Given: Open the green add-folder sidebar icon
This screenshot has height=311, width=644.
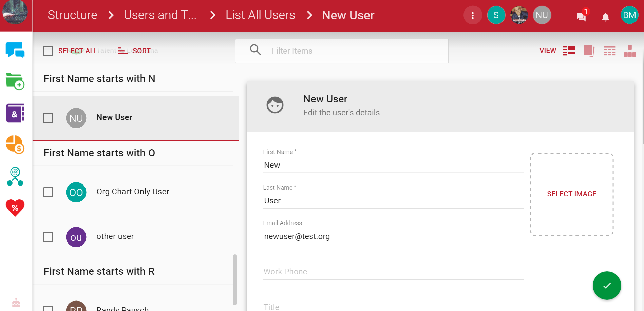Looking at the screenshot, I should click(x=15, y=81).
